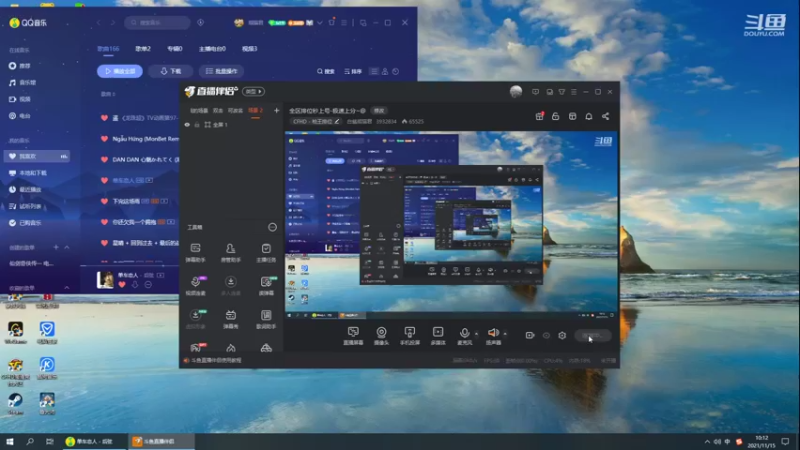Click 播放全部 play all button
The image size is (800, 450).
[x=120, y=71]
